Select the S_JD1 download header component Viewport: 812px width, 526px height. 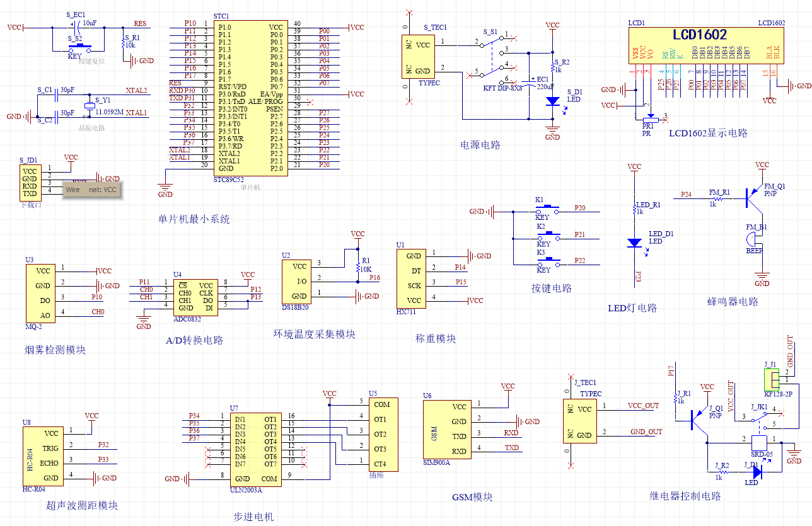(x=31, y=181)
